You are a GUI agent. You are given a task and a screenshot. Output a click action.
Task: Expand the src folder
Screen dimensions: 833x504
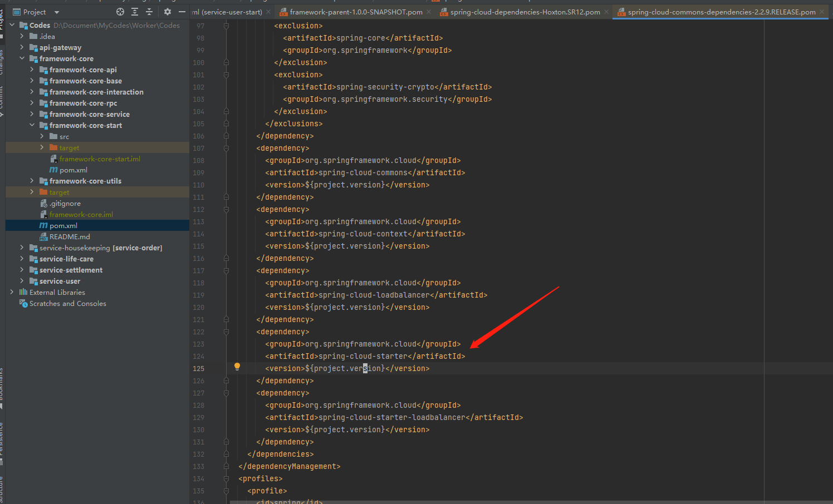42,136
